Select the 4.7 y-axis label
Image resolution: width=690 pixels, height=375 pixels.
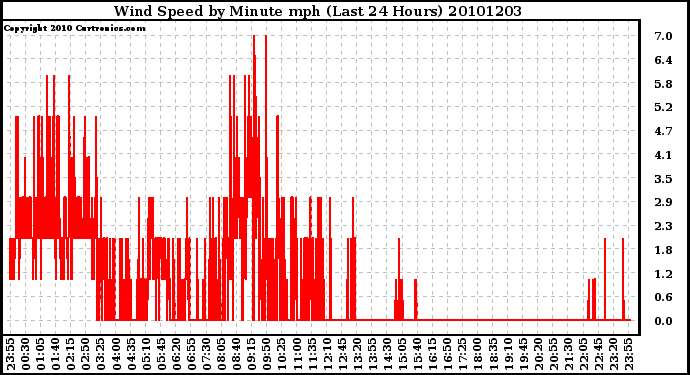(x=663, y=131)
